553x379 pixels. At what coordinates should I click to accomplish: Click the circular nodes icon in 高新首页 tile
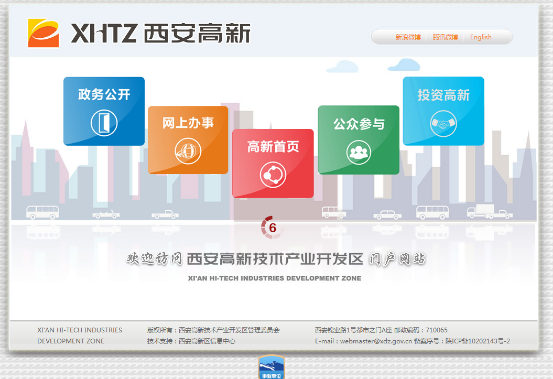point(273,175)
